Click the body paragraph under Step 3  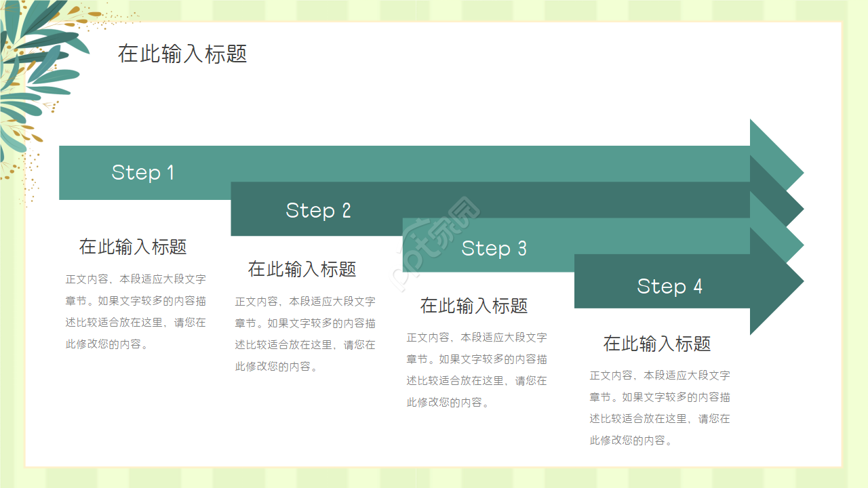477,369
